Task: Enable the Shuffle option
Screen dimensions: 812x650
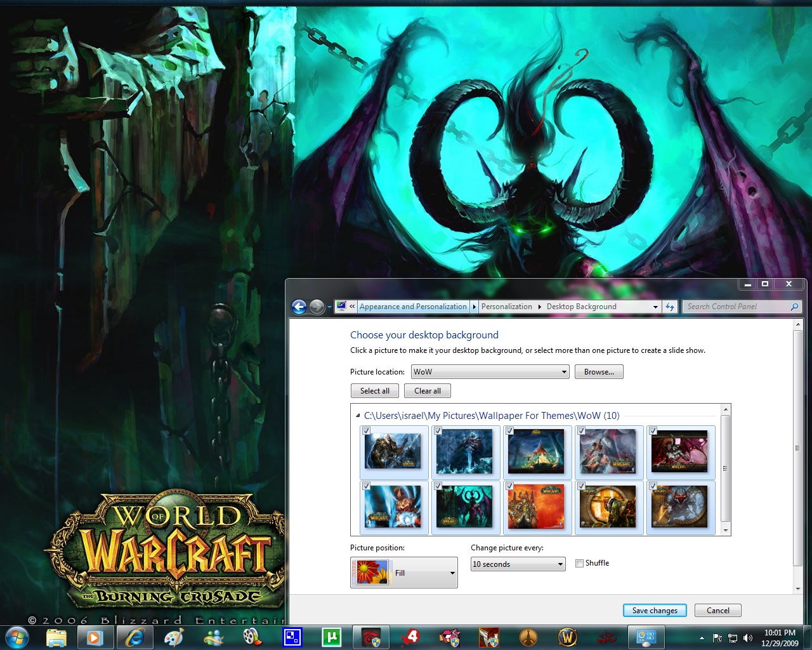Action: 579,563
